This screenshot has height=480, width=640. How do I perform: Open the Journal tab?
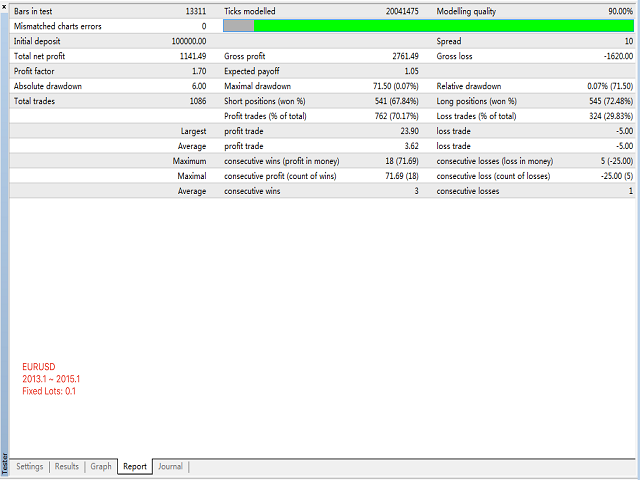(170, 466)
